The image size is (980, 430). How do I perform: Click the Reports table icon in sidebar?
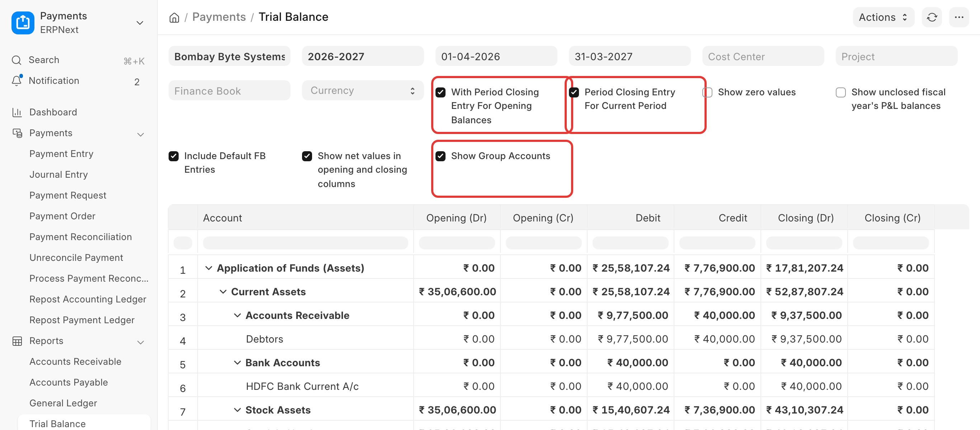coord(17,341)
